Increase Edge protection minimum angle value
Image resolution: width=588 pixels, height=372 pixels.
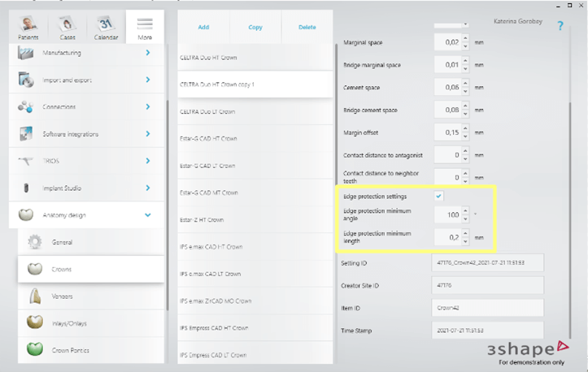(x=465, y=213)
